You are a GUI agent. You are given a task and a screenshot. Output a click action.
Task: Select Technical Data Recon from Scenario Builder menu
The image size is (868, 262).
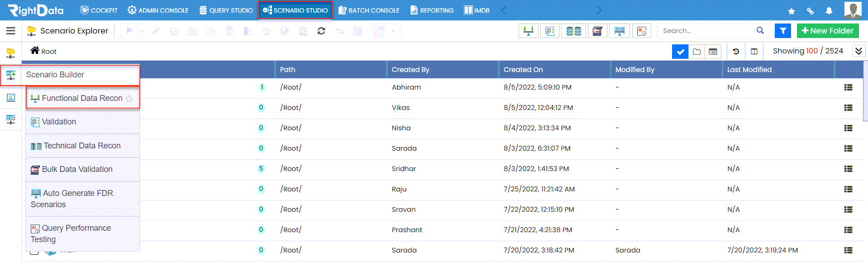click(x=82, y=146)
